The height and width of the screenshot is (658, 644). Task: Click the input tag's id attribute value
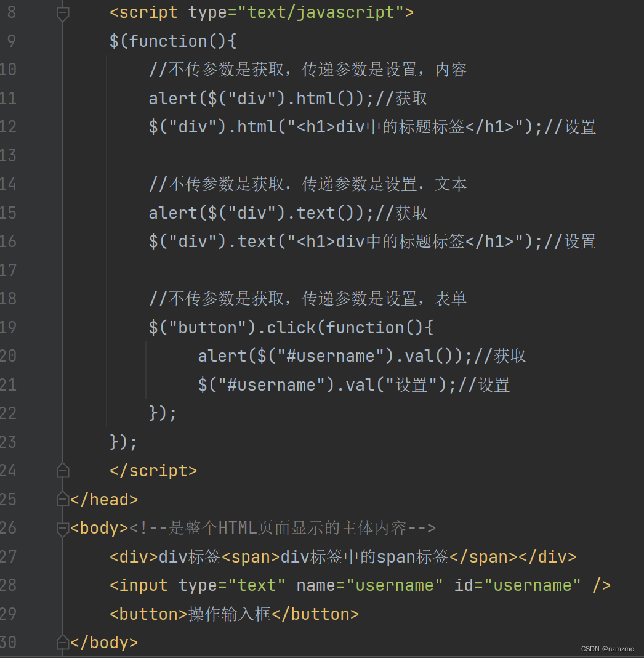tap(533, 585)
